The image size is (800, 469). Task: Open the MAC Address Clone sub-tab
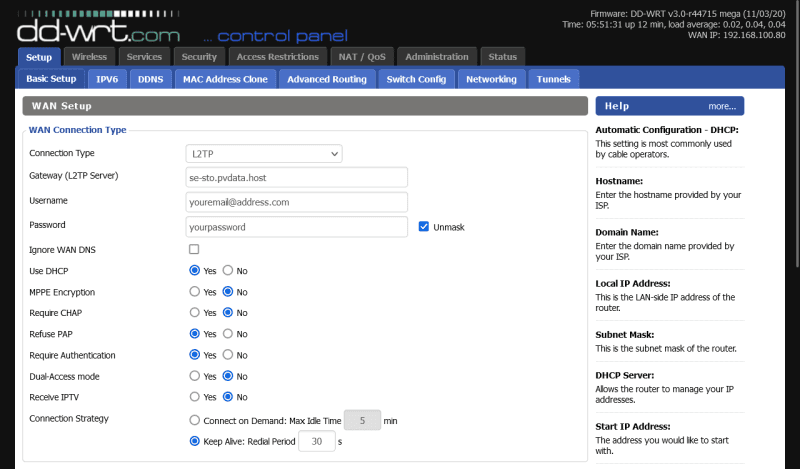click(225, 79)
